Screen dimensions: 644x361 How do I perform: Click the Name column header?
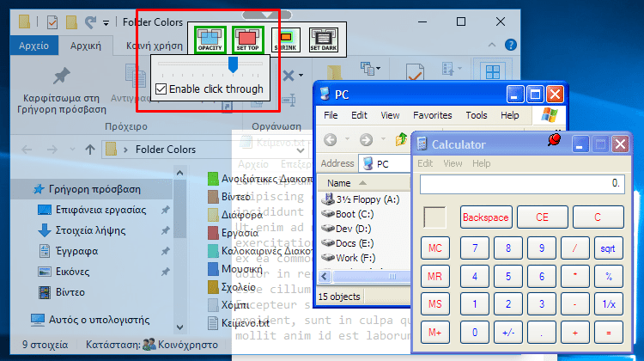coord(364,183)
